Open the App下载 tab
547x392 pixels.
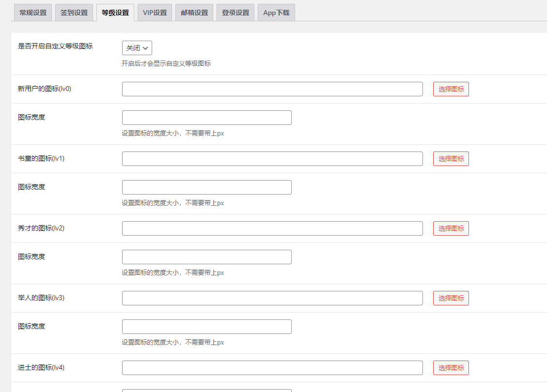click(x=276, y=13)
